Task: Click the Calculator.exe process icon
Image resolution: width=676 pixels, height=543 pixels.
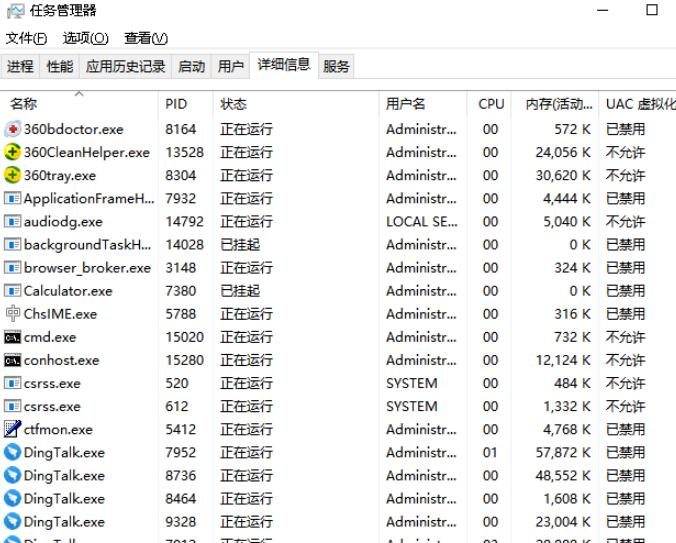Action: tap(13, 290)
